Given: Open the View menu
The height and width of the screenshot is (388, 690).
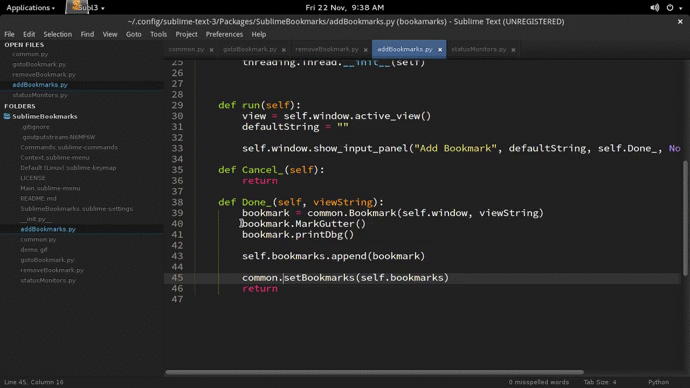Looking at the screenshot, I should [x=110, y=34].
